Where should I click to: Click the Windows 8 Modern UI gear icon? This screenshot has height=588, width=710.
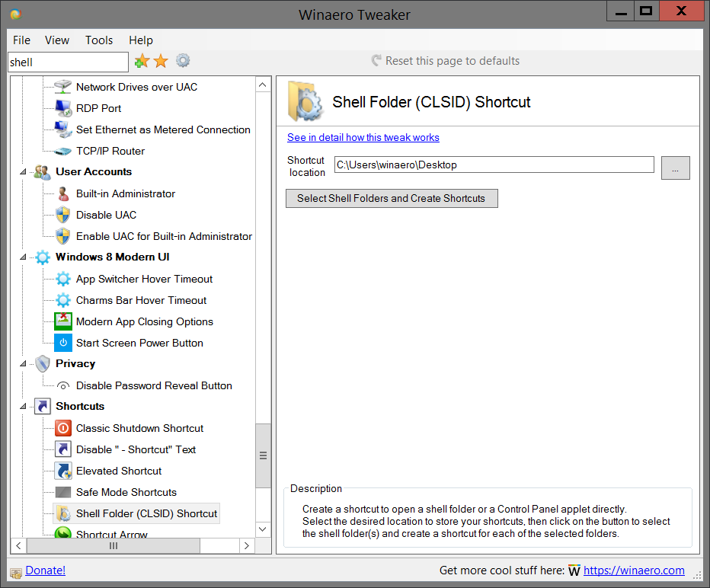43,257
